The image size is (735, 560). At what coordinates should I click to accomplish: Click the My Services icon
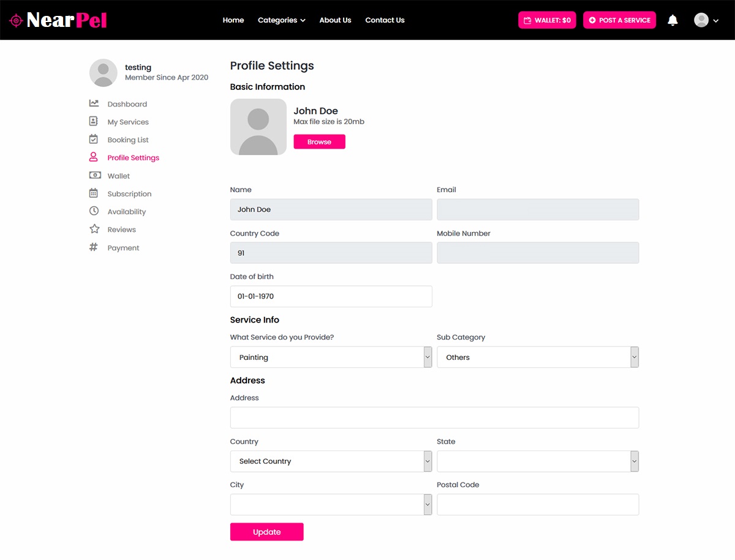(x=94, y=121)
